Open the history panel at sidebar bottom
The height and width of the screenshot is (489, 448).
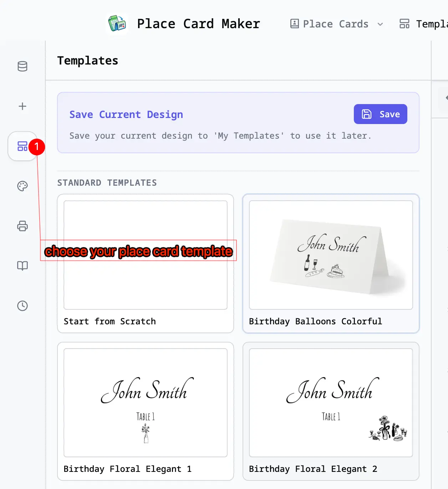click(22, 305)
